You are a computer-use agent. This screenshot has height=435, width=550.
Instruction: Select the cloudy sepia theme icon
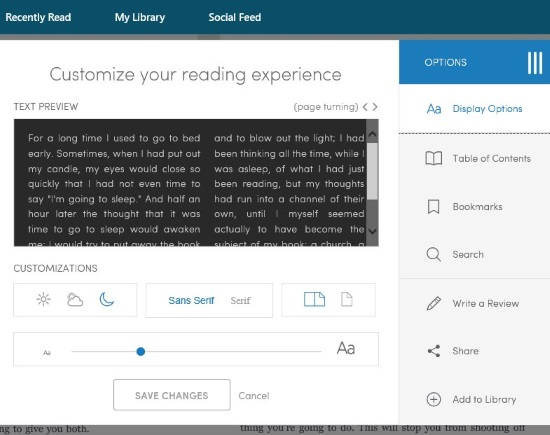[x=75, y=300]
